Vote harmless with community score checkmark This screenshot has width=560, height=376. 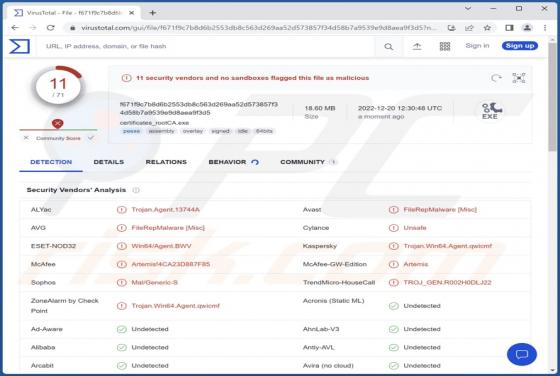coord(91,138)
